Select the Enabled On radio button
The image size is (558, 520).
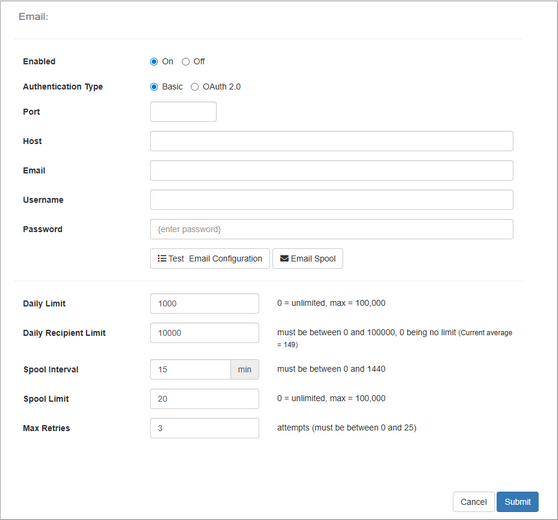(x=154, y=62)
